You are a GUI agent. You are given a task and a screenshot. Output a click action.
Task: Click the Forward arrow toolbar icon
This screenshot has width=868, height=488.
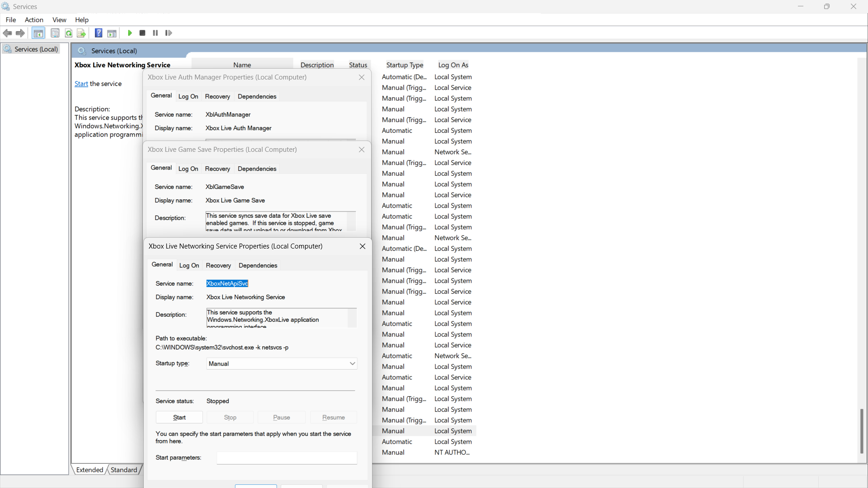20,33
